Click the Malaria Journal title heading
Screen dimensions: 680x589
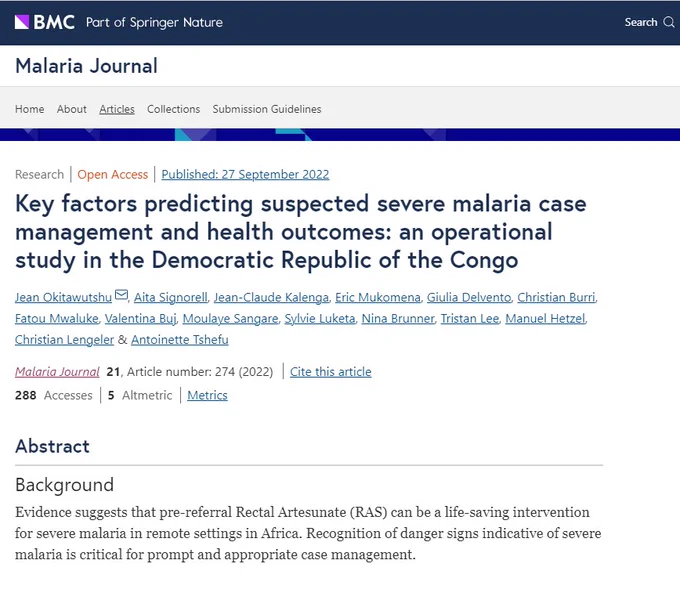click(86, 66)
